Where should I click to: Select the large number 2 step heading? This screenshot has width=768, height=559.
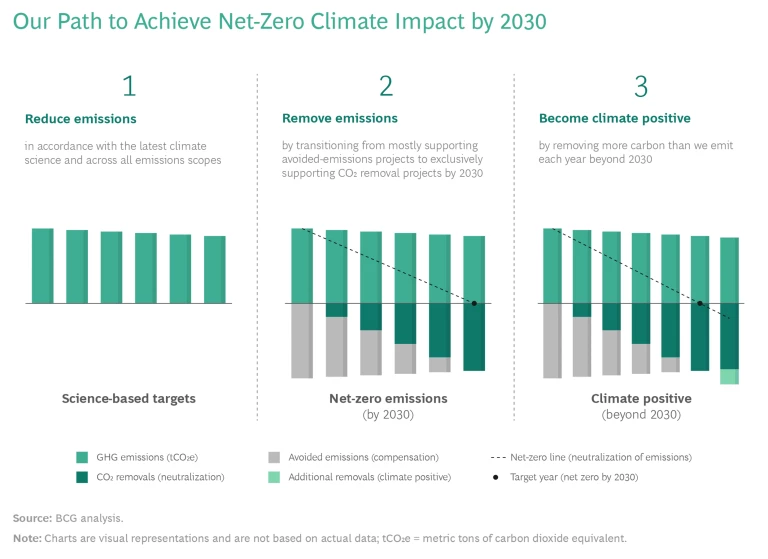[x=386, y=87]
